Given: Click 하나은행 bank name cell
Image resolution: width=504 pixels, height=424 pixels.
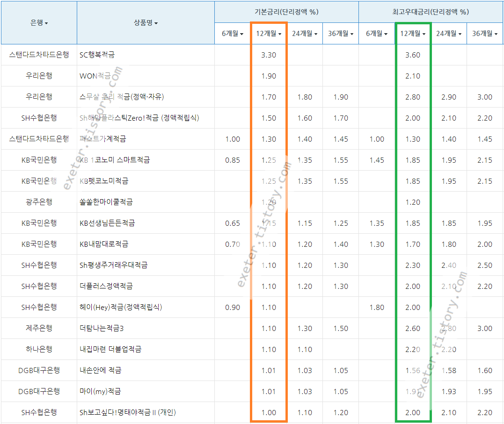Looking at the screenshot, I should click(x=39, y=349).
